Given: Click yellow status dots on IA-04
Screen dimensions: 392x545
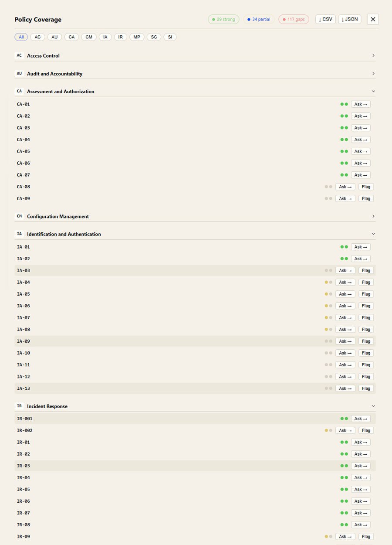Looking at the screenshot, I should point(328,282).
